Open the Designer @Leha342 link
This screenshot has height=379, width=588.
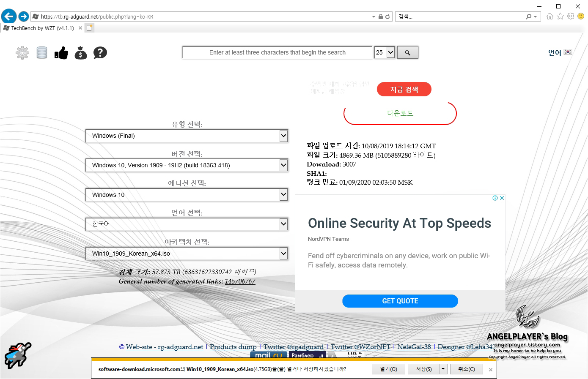(466, 347)
